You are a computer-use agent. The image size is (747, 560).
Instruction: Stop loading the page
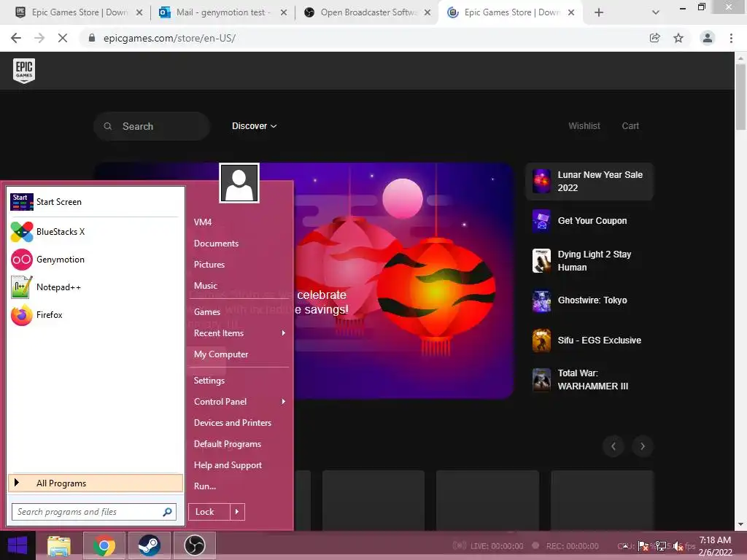(63, 38)
